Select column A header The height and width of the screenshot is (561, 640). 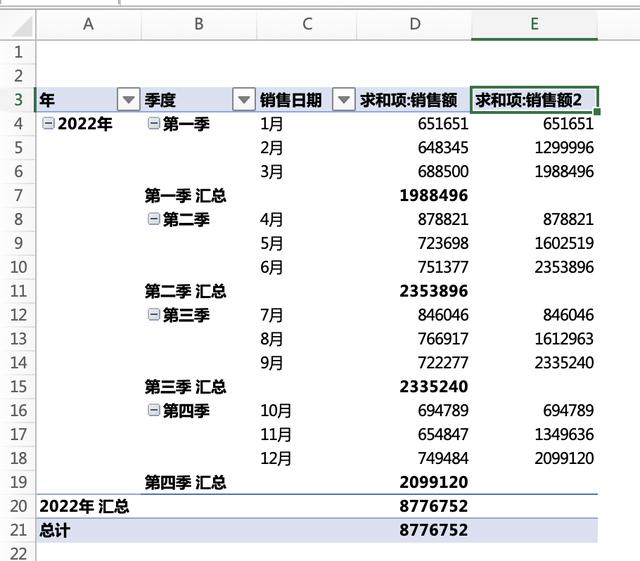[x=88, y=24]
